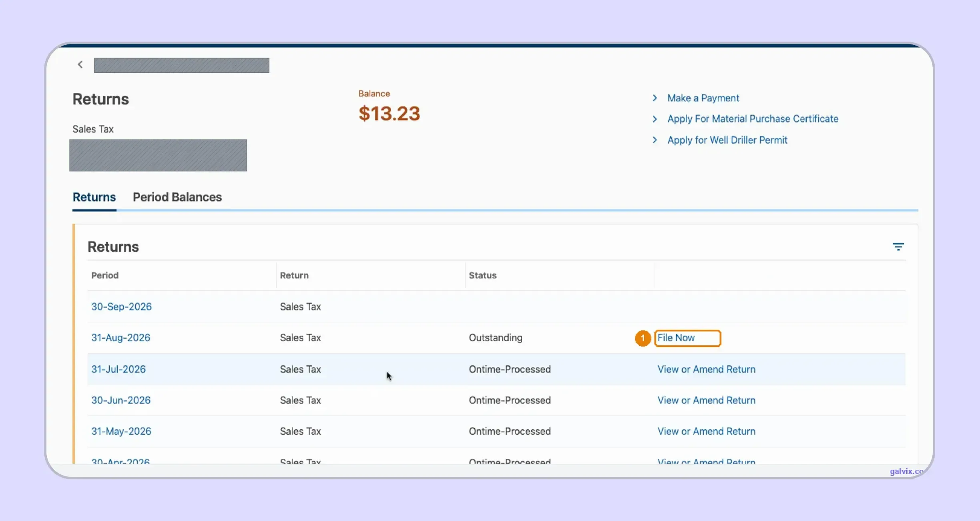Switch to the Returns tab
The height and width of the screenshot is (521, 980).
(x=94, y=197)
